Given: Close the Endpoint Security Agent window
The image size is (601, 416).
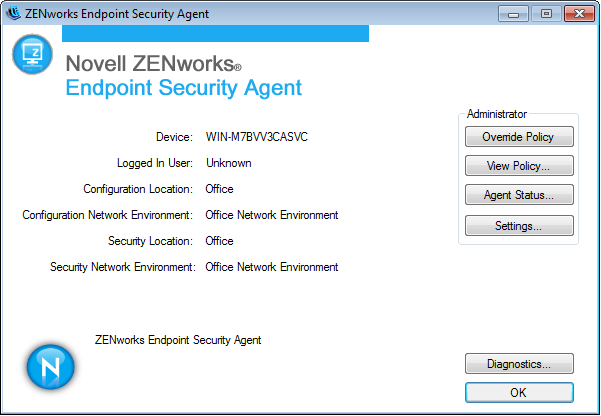Looking at the screenshot, I should [578, 13].
